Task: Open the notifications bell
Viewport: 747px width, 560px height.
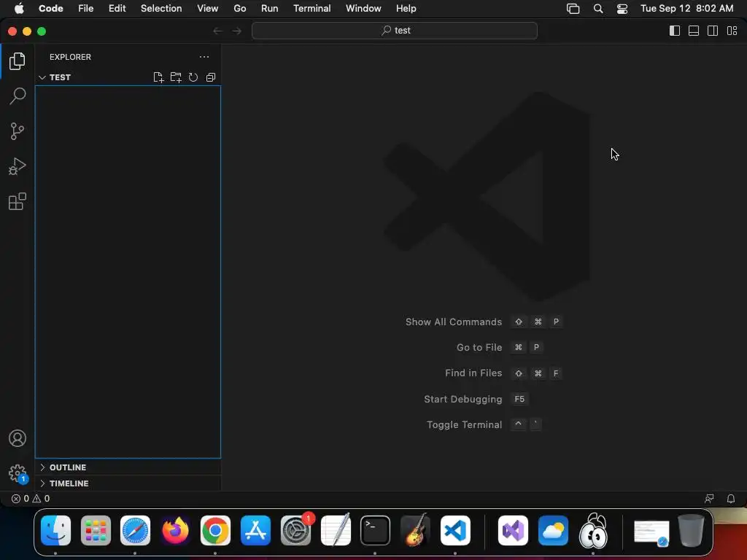Action: click(731, 499)
